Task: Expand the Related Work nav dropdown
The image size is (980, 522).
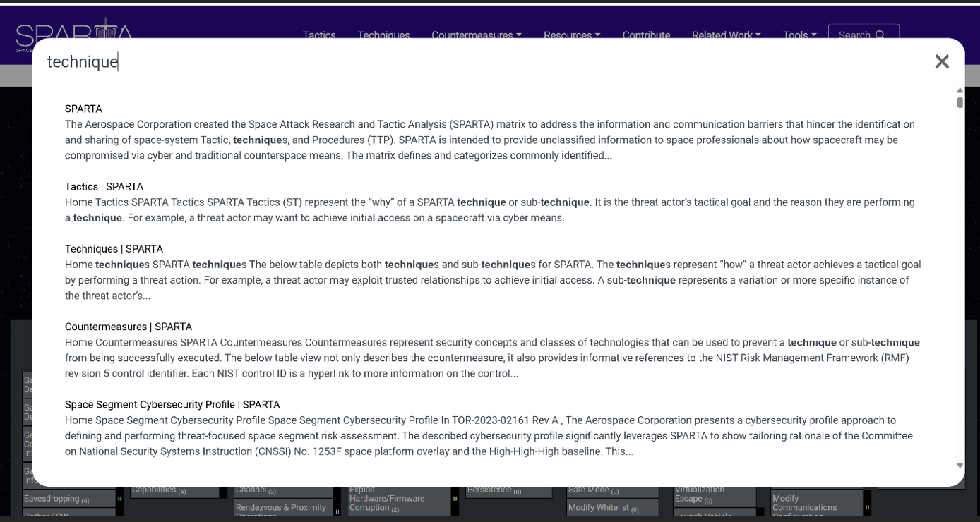Action: 726,35
